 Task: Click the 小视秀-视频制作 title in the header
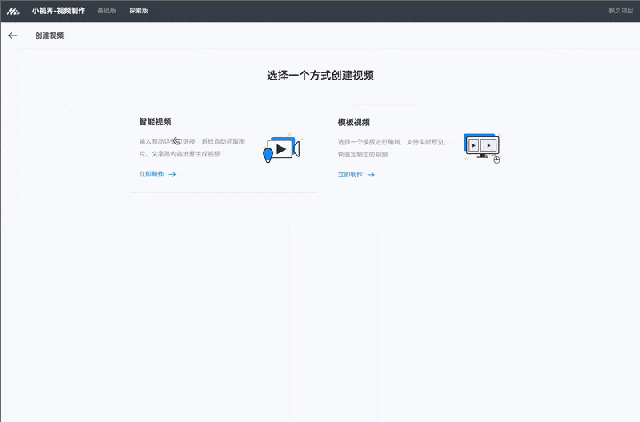pyautogui.click(x=58, y=11)
